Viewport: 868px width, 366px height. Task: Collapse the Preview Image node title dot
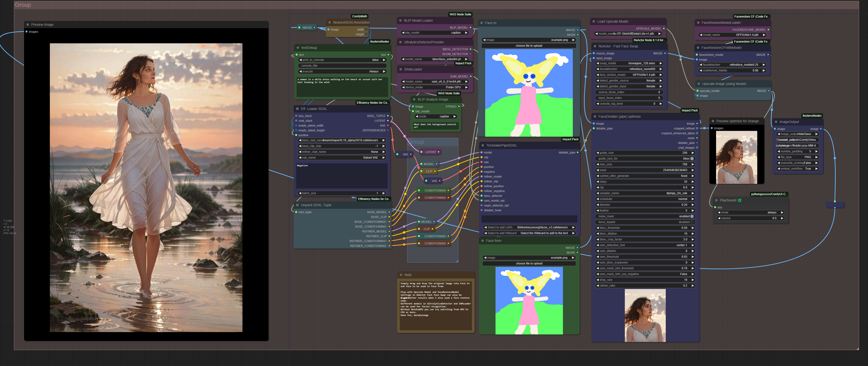[28, 25]
